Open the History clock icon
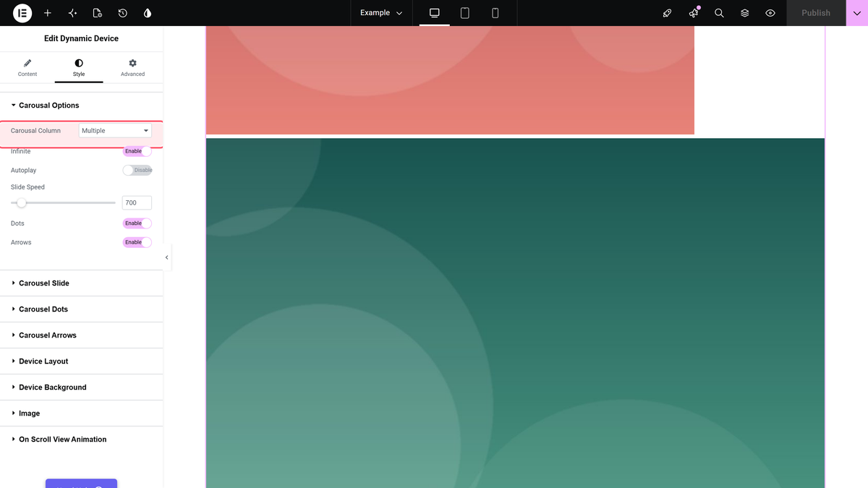Image resolution: width=868 pixels, height=488 pixels. (123, 13)
